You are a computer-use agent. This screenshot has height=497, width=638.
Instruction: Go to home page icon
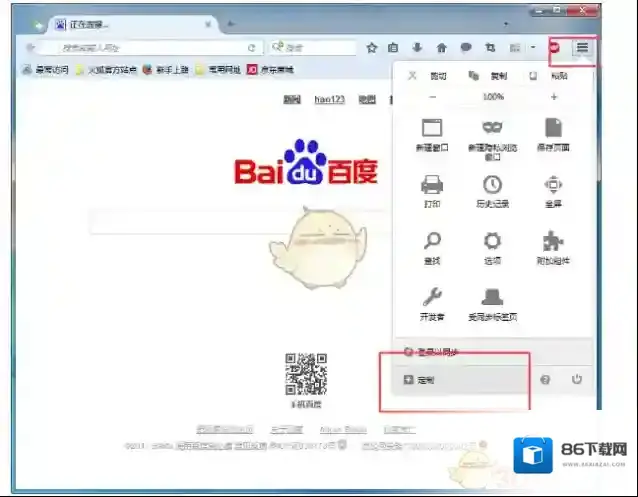point(441,48)
